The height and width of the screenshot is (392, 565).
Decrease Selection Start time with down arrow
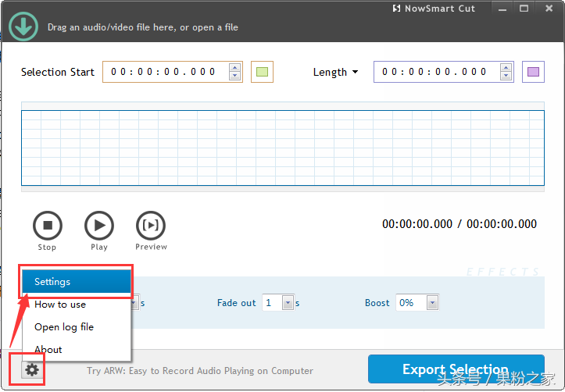point(235,76)
